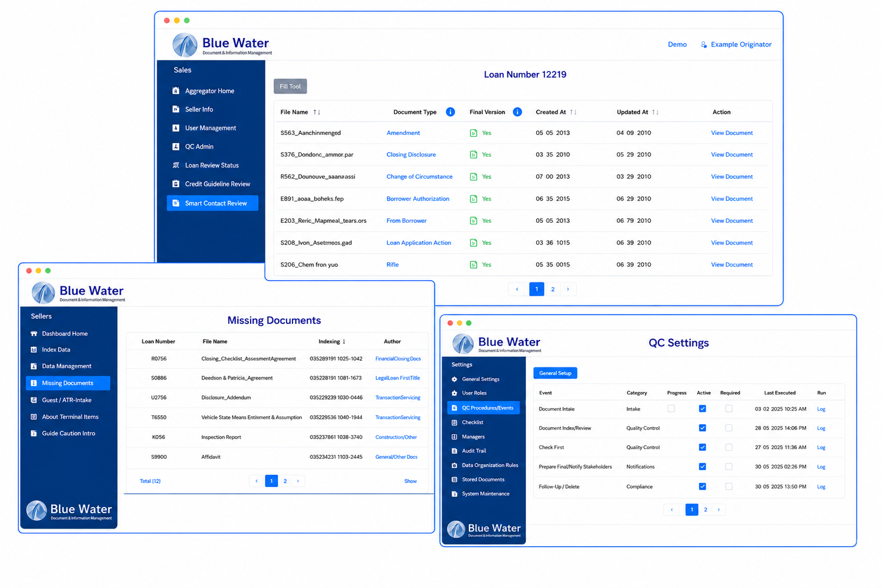
Task: Sort loan documents by Updated At
Action: pos(655,112)
